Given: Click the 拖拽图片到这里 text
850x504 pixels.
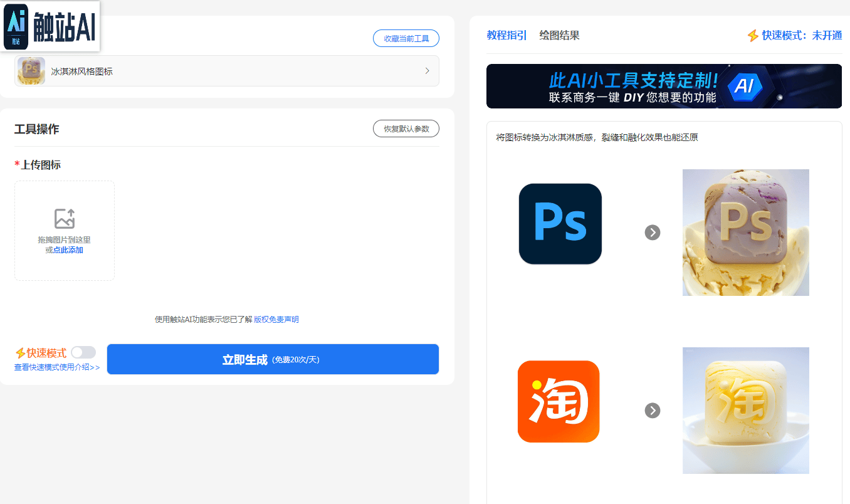Looking at the screenshot, I should pyautogui.click(x=65, y=240).
